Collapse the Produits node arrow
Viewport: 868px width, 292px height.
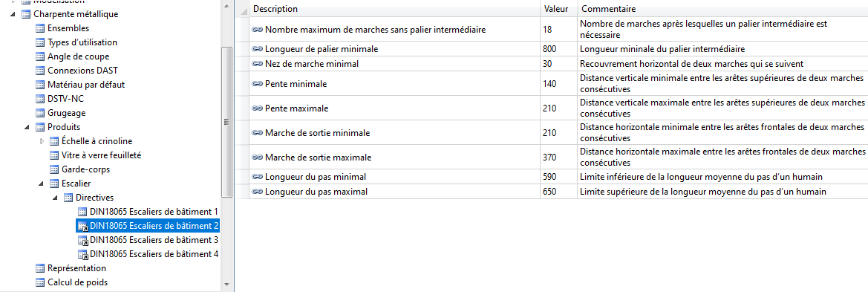click(x=27, y=128)
